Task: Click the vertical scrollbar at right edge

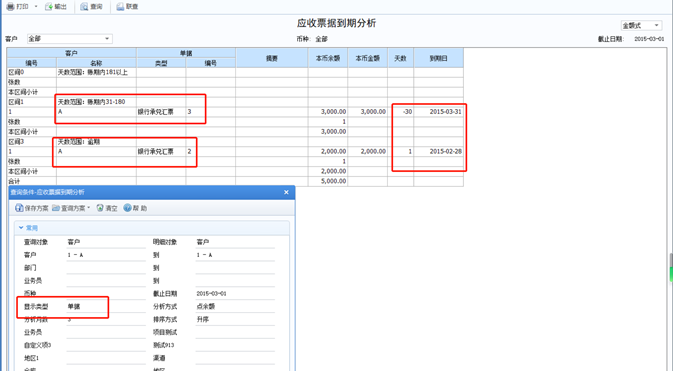Action: point(671,268)
